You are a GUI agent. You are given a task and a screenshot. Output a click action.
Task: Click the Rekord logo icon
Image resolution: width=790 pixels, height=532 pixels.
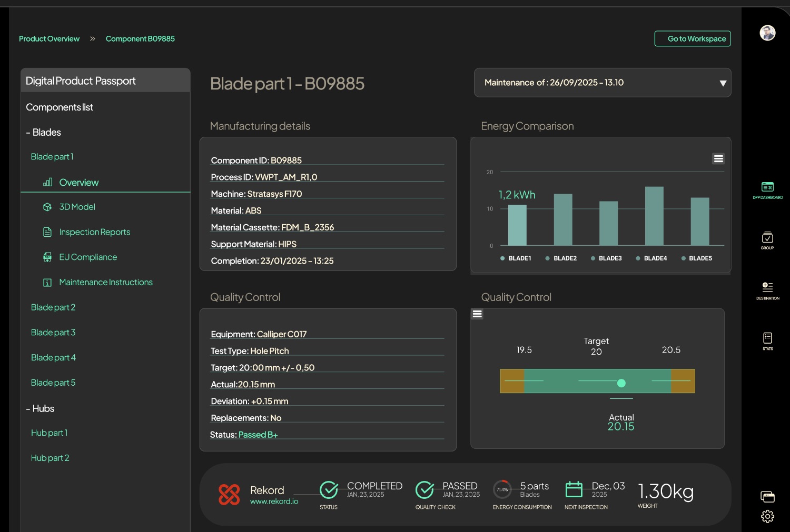(229, 495)
